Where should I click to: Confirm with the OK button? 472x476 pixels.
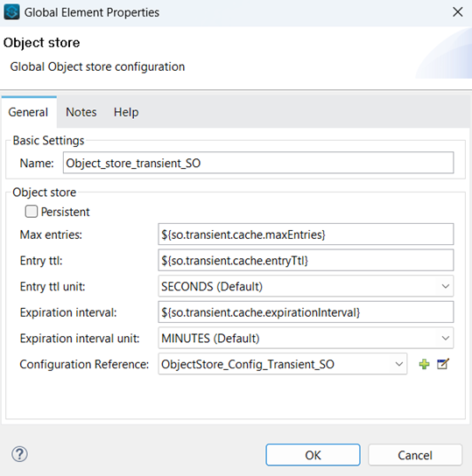313,455
